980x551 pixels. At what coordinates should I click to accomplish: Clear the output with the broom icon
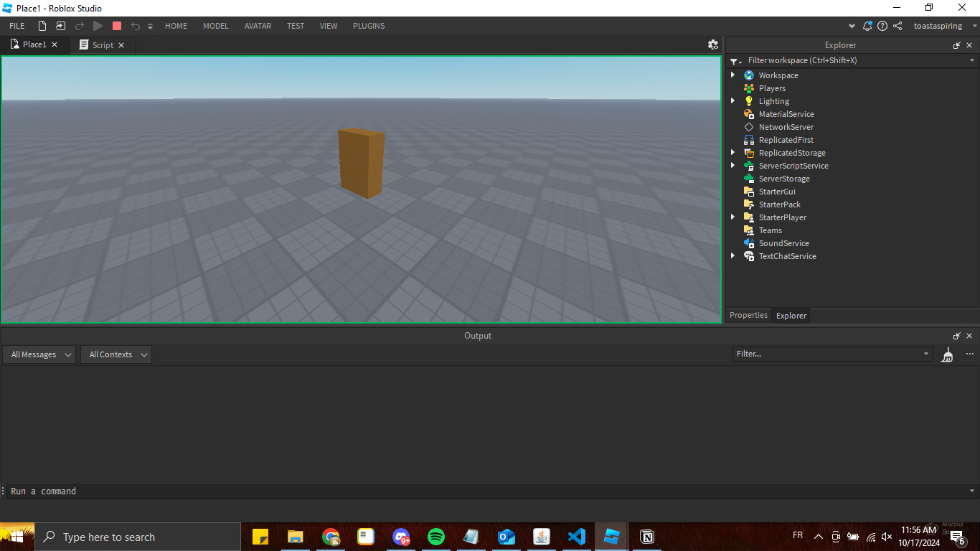[946, 354]
